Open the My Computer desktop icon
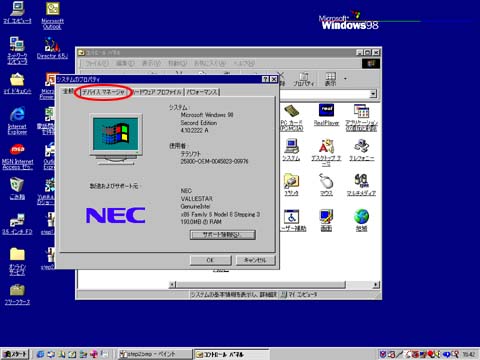 point(17,13)
